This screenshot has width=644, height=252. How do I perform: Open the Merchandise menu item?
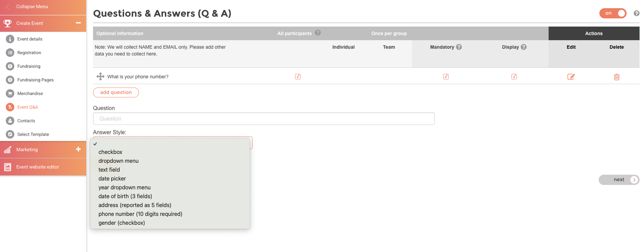pos(30,93)
